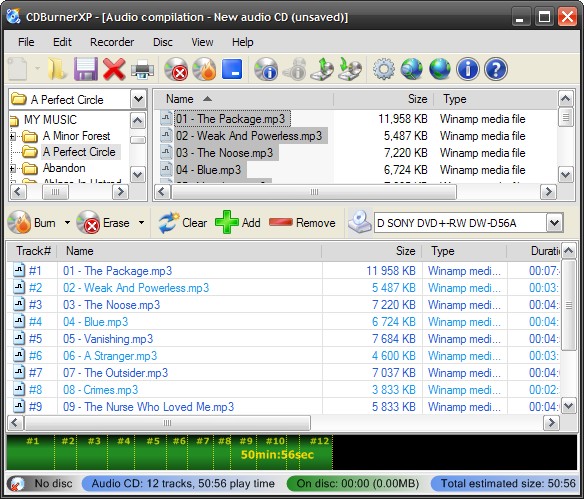
Task: Click the red X delete toolbar icon
Action: [x=114, y=69]
